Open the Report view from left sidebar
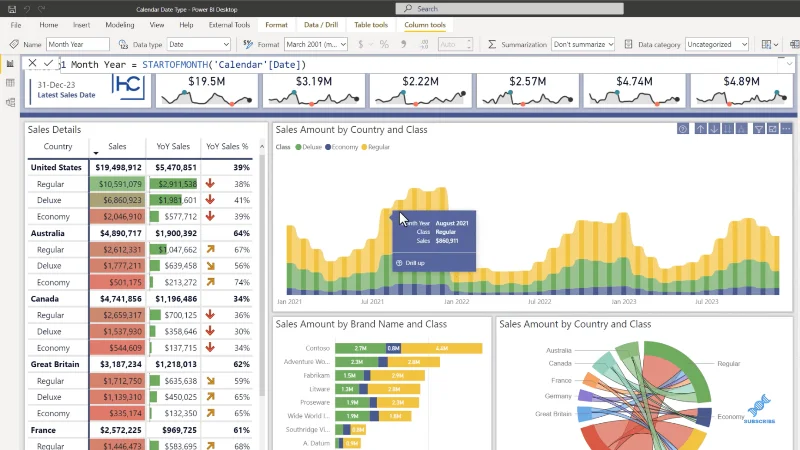 coord(10,64)
